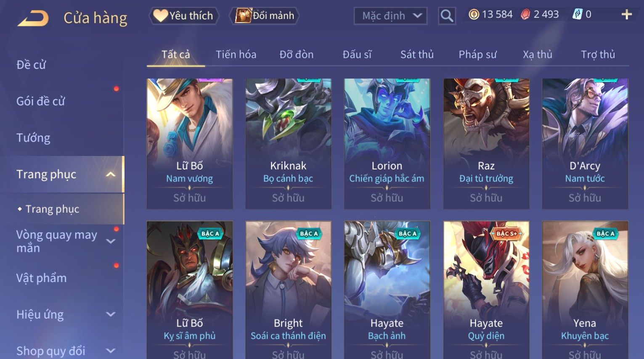The width and height of the screenshot is (644, 359).
Task: Tap the gold coin balance icon
Action: tap(474, 15)
